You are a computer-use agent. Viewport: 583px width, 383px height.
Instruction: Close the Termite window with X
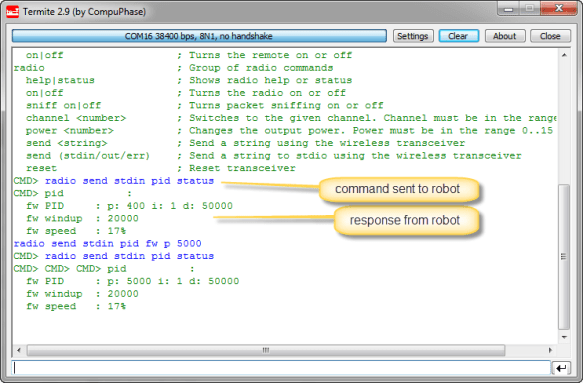click(558, 9)
